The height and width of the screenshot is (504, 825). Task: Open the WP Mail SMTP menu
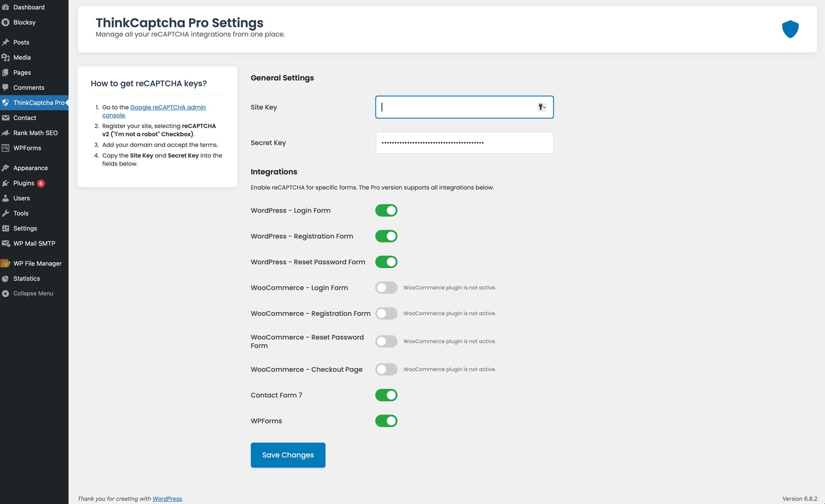tap(34, 244)
